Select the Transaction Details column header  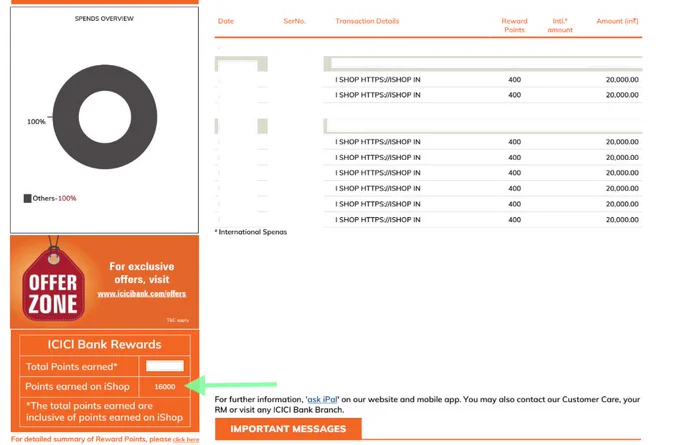tap(367, 21)
